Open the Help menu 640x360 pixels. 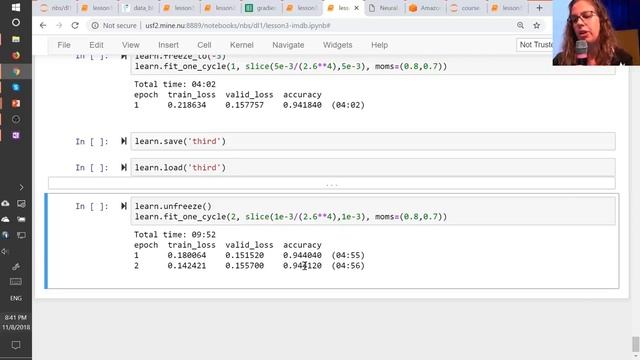tap(379, 45)
